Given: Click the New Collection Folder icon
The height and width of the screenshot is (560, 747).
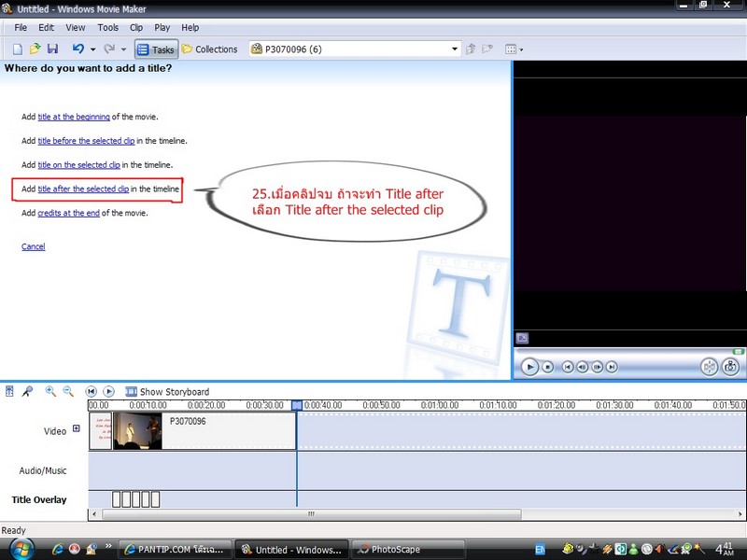Looking at the screenshot, I should (x=486, y=49).
